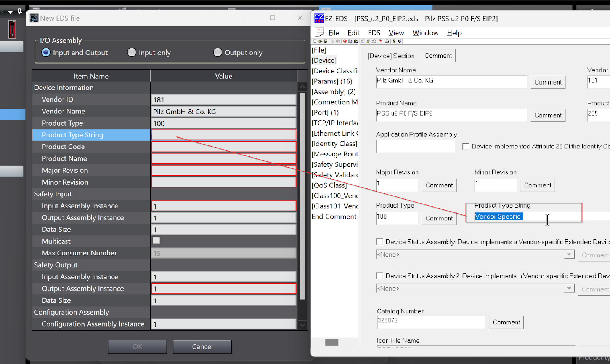This screenshot has width=610, height=364.
Task: Click Comment button beside Major Revision
Action: (439, 185)
